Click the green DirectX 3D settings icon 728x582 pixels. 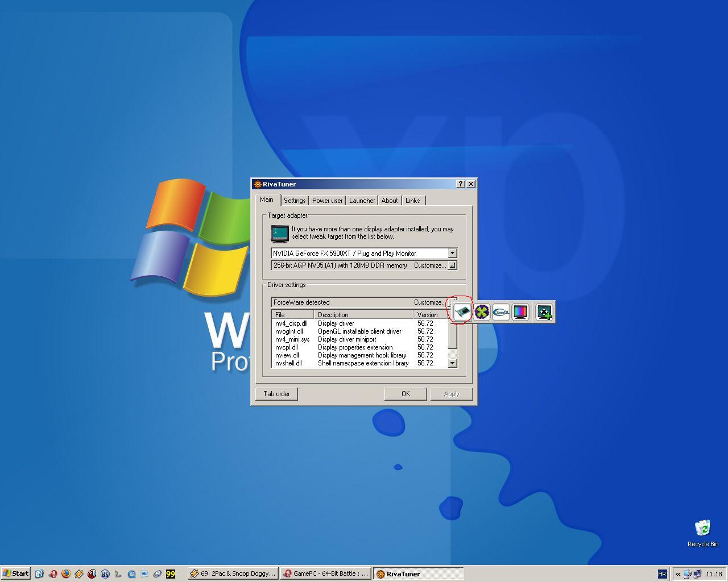(x=482, y=312)
